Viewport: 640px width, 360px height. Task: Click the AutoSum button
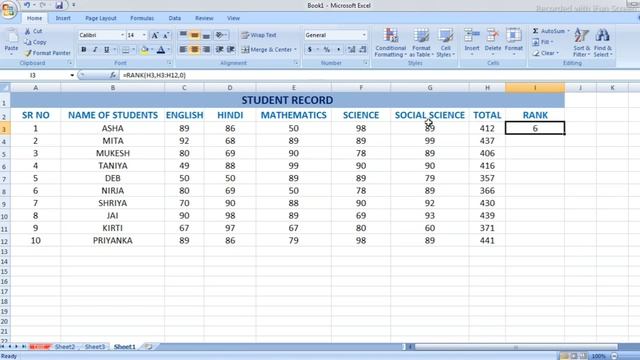(x=550, y=31)
